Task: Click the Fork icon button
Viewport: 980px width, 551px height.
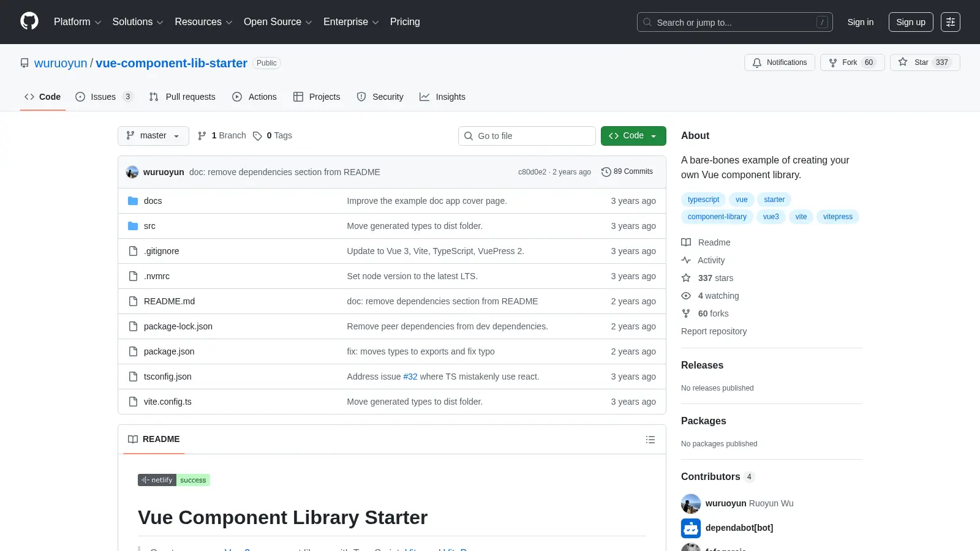Action: pos(833,62)
